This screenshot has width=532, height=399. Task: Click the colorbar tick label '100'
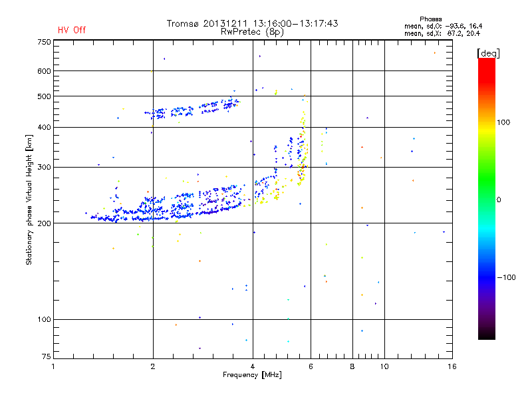tap(503, 122)
